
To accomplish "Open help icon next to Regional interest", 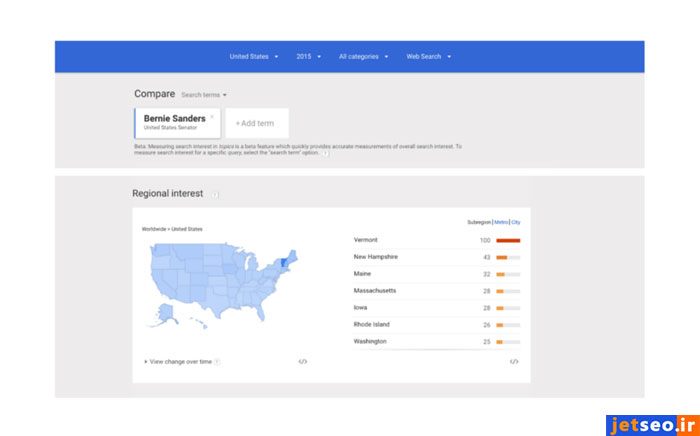I will pyautogui.click(x=215, y=194).
